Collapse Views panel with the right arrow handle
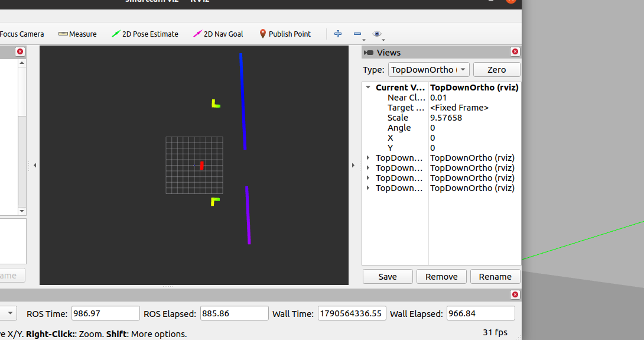 (353, 166)
